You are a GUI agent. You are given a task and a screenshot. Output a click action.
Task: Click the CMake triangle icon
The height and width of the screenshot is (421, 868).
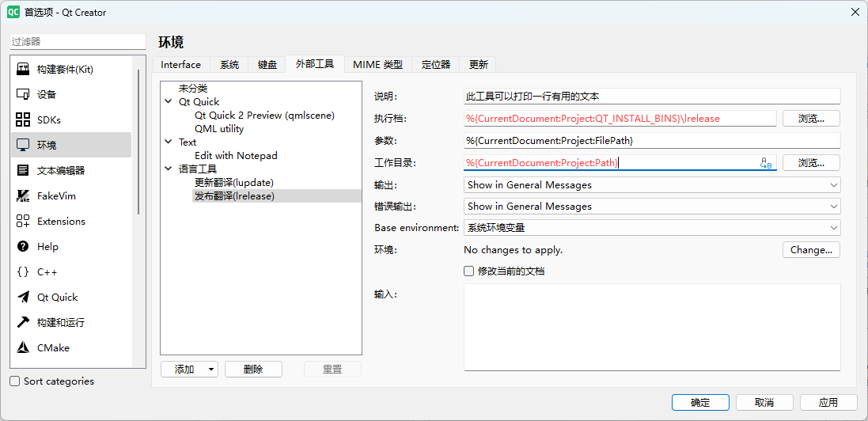[23, 348]
